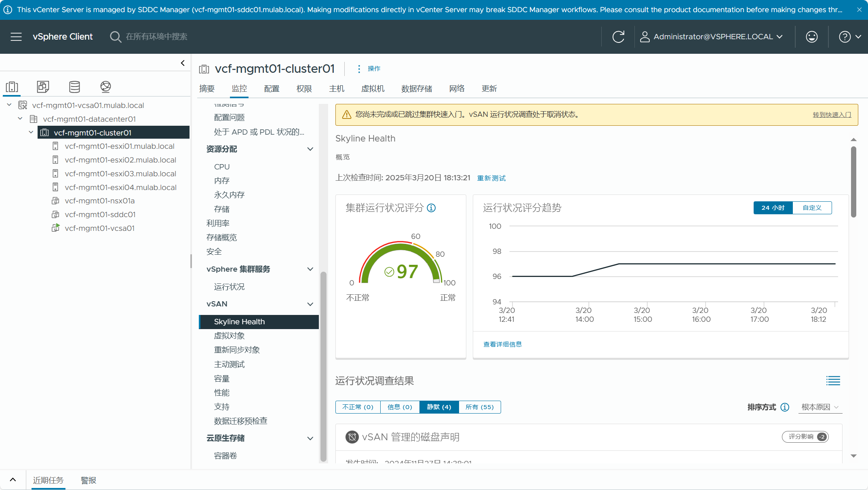Image resolution: width=868 pixels, height=490 pixels.
Task: Click info icon beside 集群运行状况评分
Action: click(x=431, y=208)
